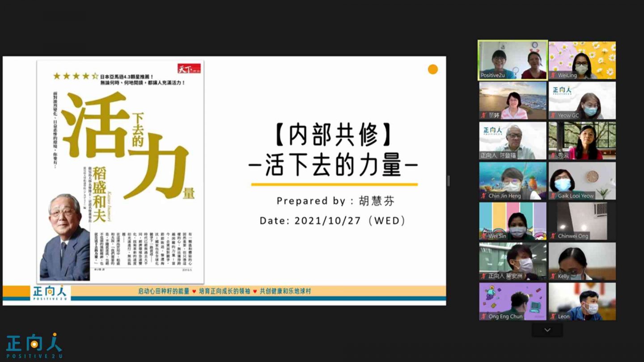
Task: Click the muted microphone icon beside Wei Sin
Action: point(484,236)
